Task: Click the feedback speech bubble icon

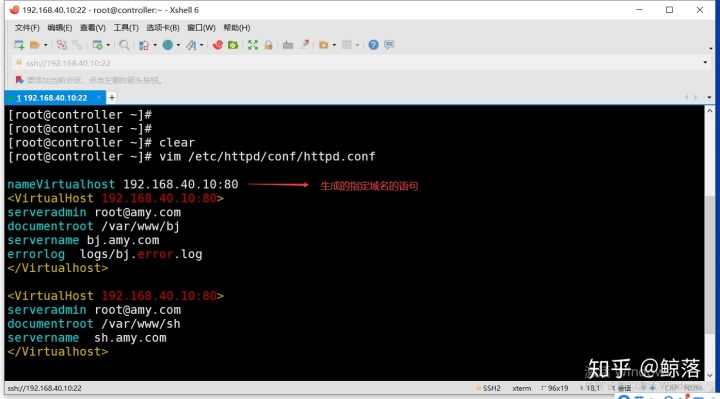Action: 389,45
